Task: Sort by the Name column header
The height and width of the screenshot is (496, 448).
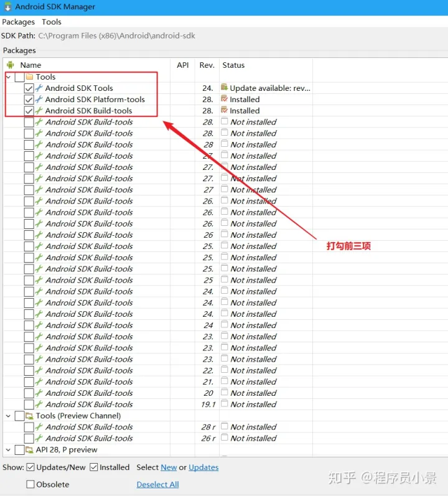Action: (x=30, y=65)
